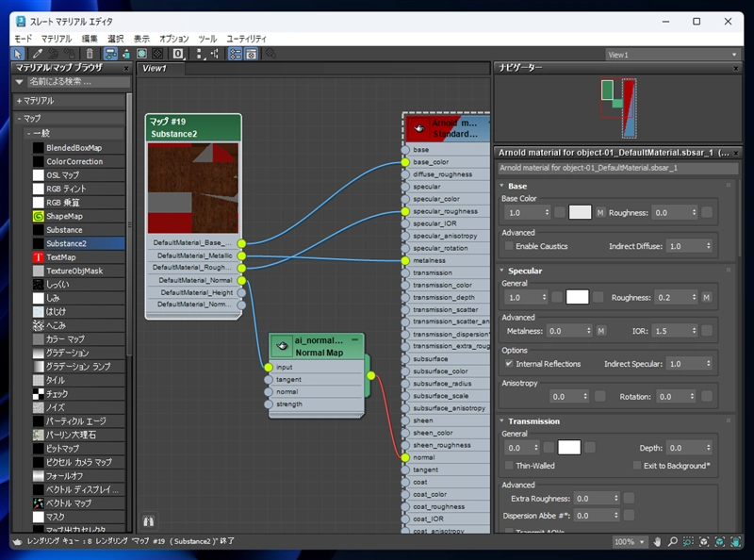Open the マテリアル menu
Image resolution: width=754 pixels, height=560 pixels.
point(57,39)
